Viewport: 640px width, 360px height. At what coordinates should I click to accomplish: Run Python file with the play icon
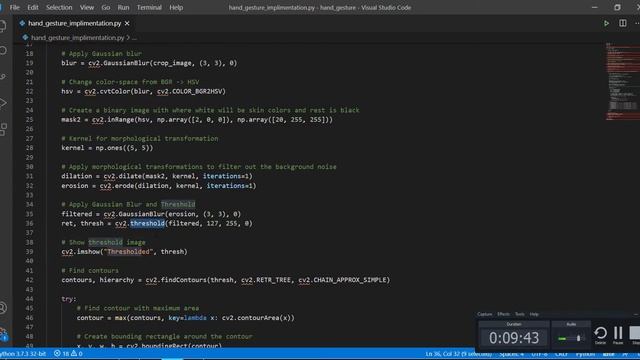[606, 24]
